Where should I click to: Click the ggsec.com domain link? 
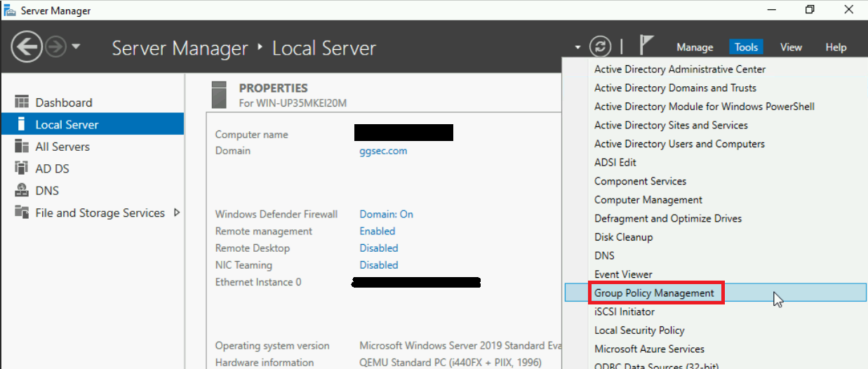(x=383, y=151)
